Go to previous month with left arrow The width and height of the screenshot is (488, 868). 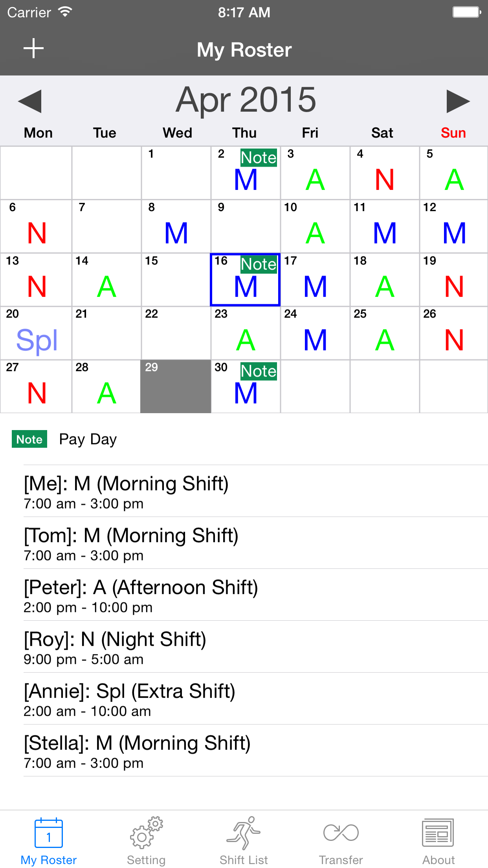click(30, 101)
